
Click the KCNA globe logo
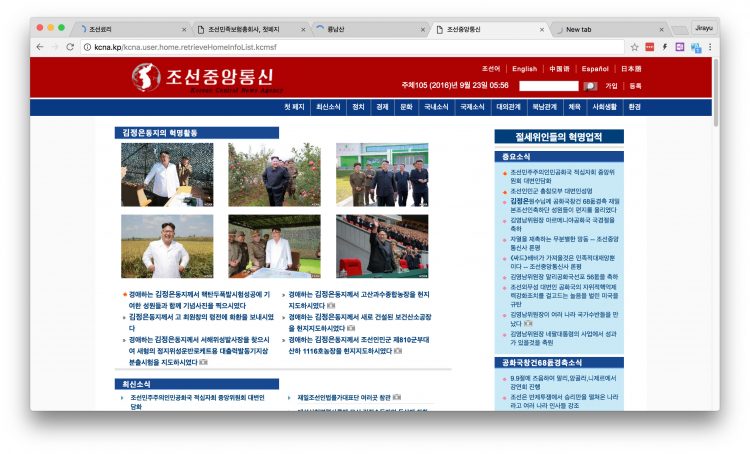[x=146, y=77]
